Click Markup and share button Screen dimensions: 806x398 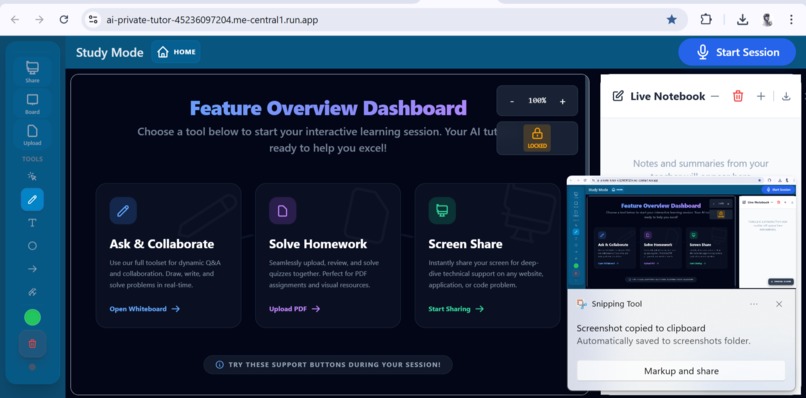tap(681, 371)
